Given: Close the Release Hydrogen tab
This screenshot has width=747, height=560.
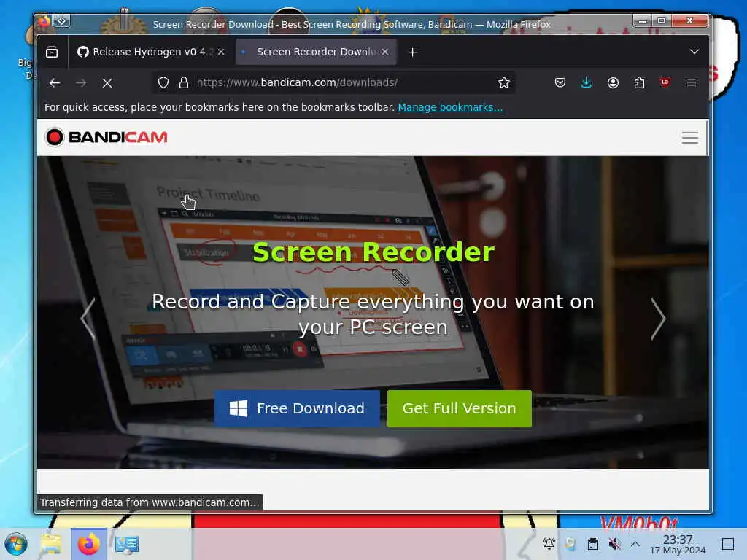Looking at the screenshot, I should coord(221,52).
